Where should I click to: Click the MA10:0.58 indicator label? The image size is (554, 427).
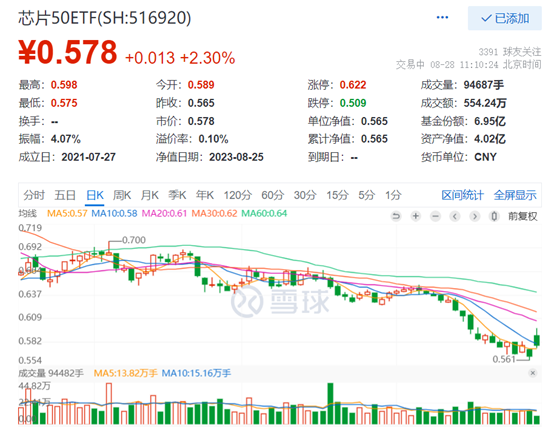tap(114, 213)
